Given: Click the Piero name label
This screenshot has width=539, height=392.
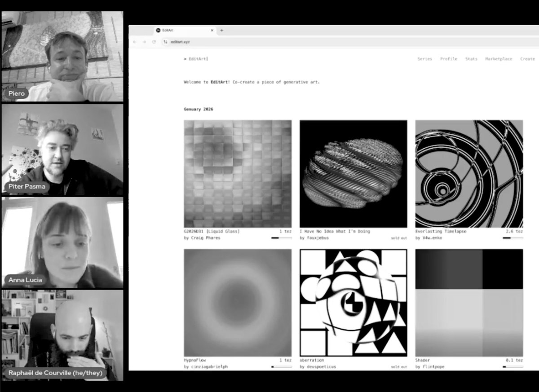Looking at the screenshot, I should pos(17,93).
